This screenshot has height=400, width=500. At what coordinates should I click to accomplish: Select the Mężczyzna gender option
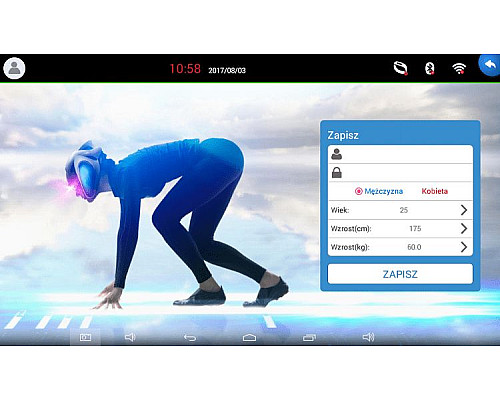tap(379, 191)
